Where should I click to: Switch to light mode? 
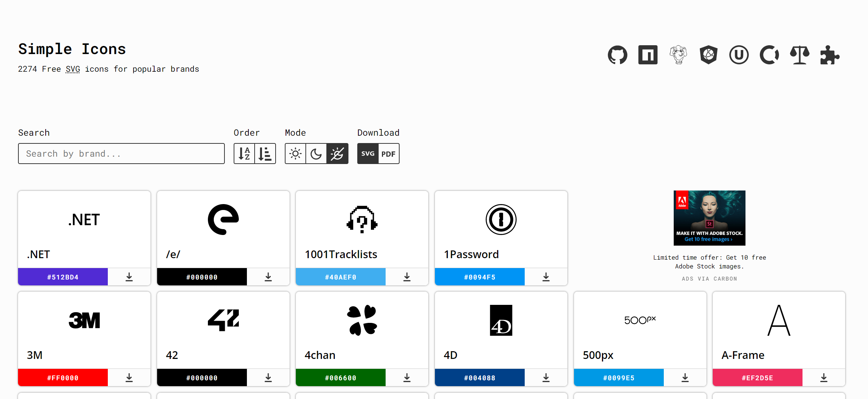[295, 154]
